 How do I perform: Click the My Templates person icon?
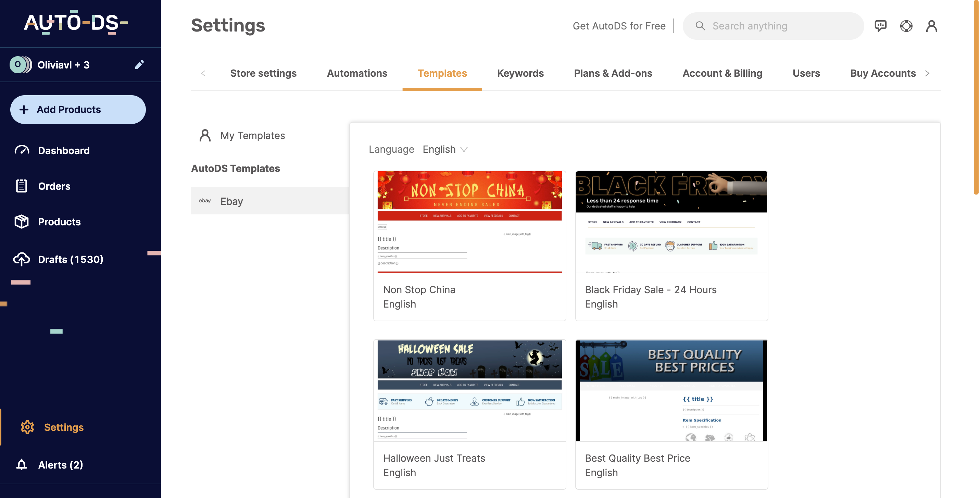[205, 135]
